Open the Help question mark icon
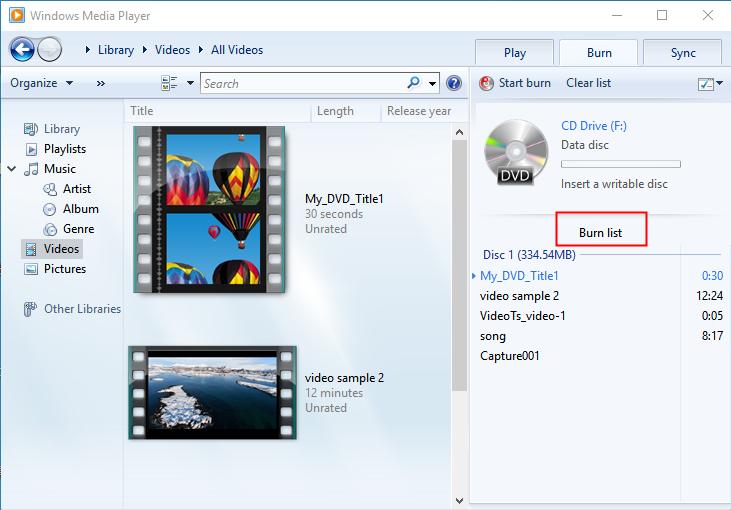The height and width of the screenshot is (510, 731). 454,83
